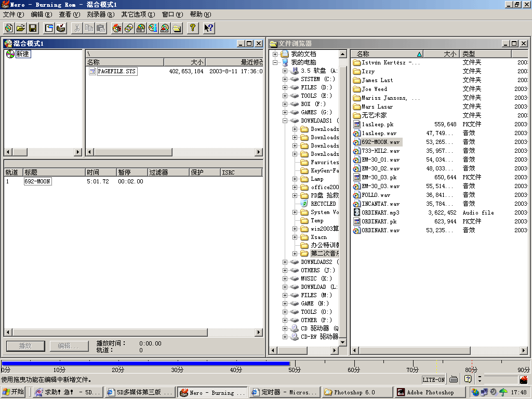Click the copy icon in the toolbar
Screen dimensions: 532x399
click(x=89, y=28)
